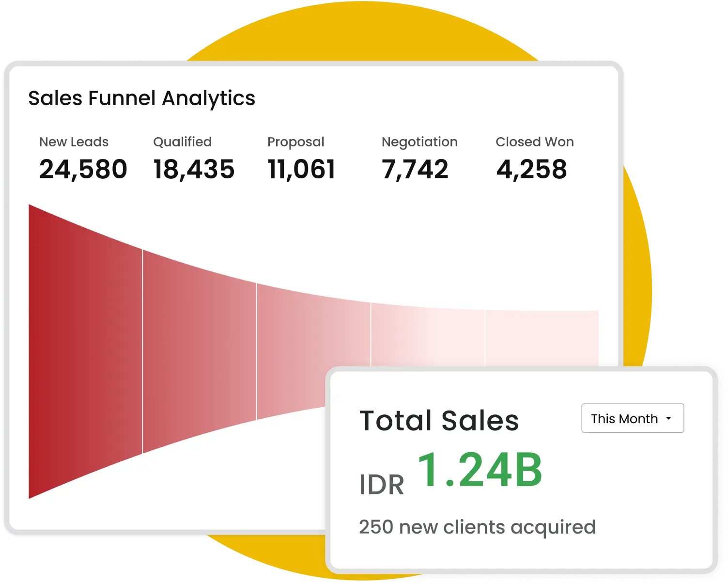Click the green 1.24B sales figure

[480, 470]
